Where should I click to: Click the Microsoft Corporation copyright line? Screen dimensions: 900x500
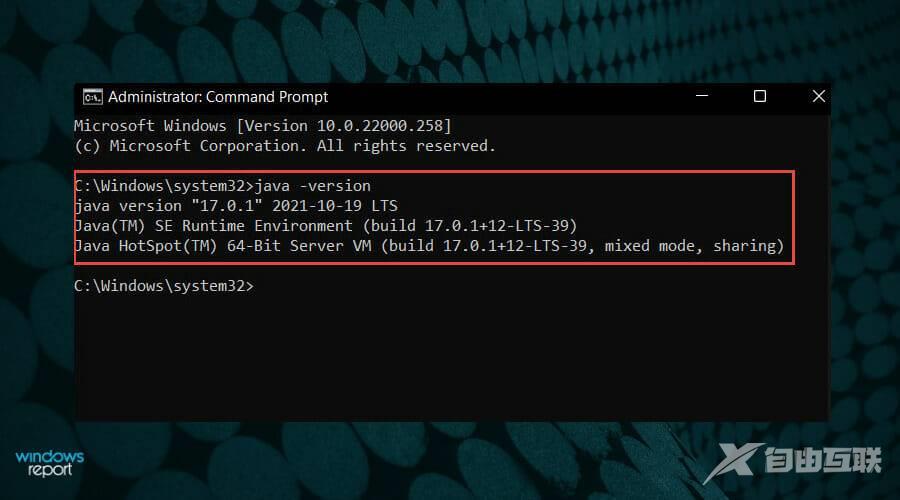tap(285, 146)
